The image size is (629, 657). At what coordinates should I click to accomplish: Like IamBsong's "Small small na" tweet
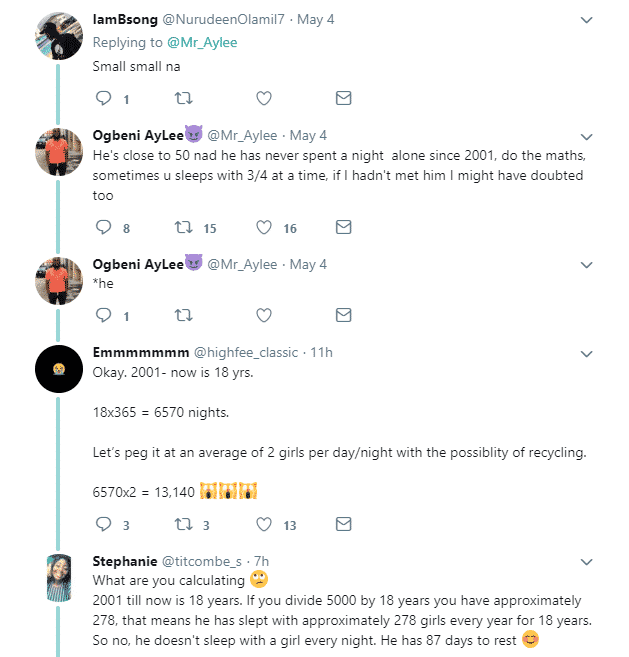pyautogui.click(x=264, y=98)
